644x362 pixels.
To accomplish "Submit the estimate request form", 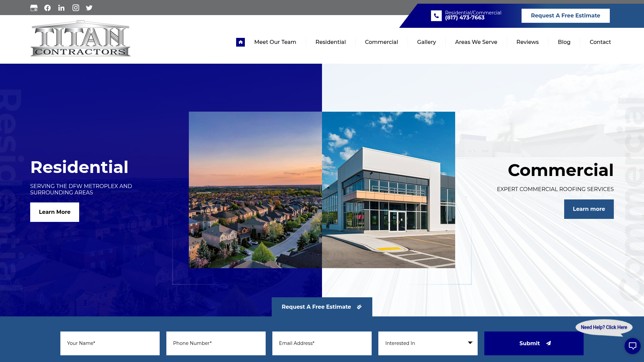I will point(534,343).
